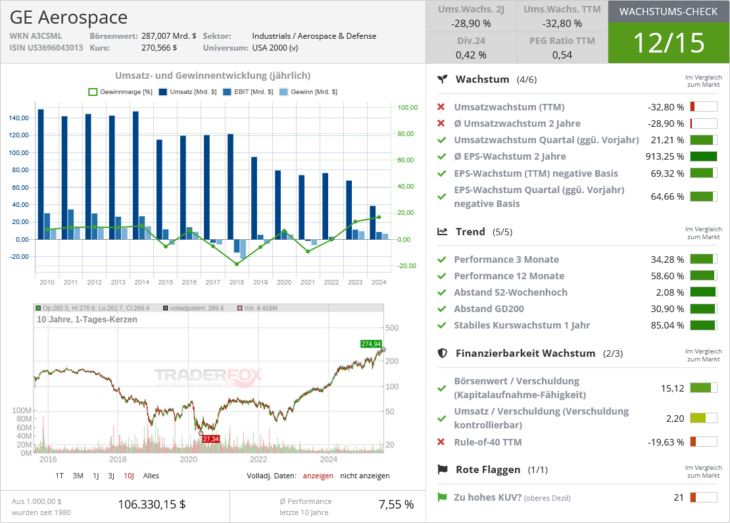Click the yellow-green bar for Umsatz / Verschuldung
Screen dimensions: 730x523
tap(703, 418)
